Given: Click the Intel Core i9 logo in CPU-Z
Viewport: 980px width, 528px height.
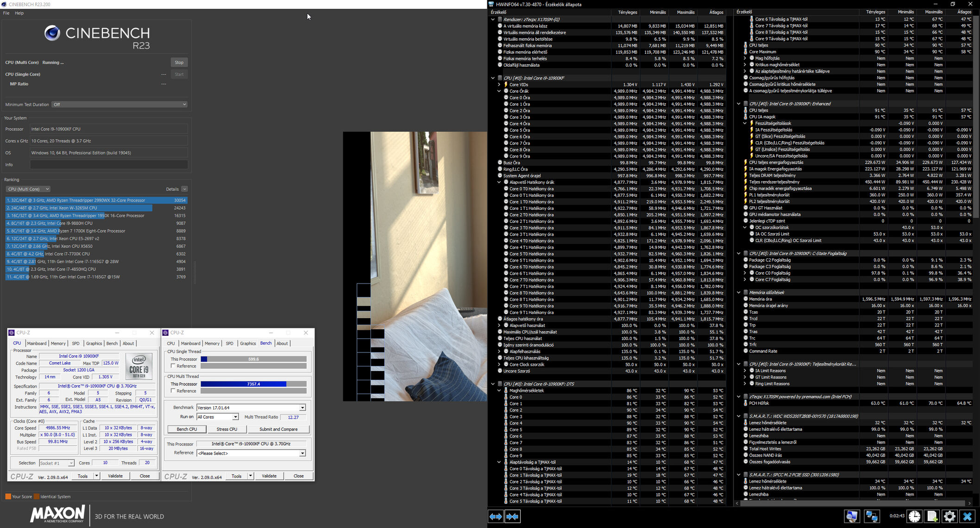Looking at the screenshot, I should [x=139, y=367].
